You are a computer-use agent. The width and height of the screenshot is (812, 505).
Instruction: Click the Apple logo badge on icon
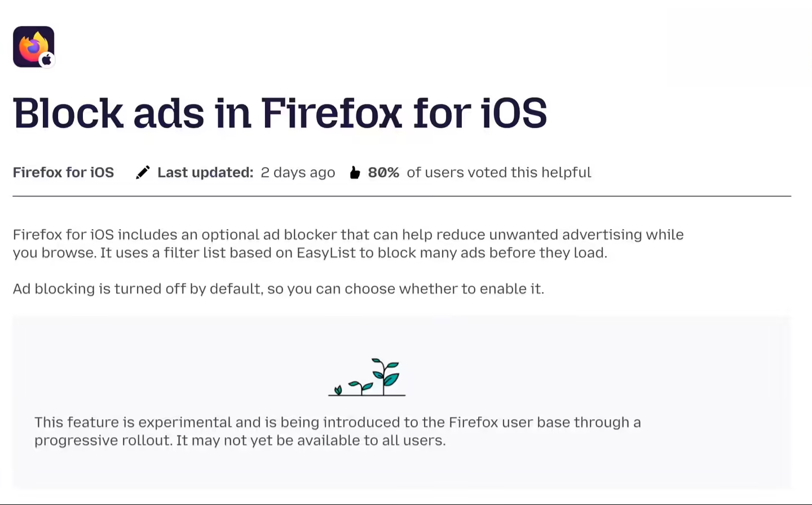coord(47,60)
